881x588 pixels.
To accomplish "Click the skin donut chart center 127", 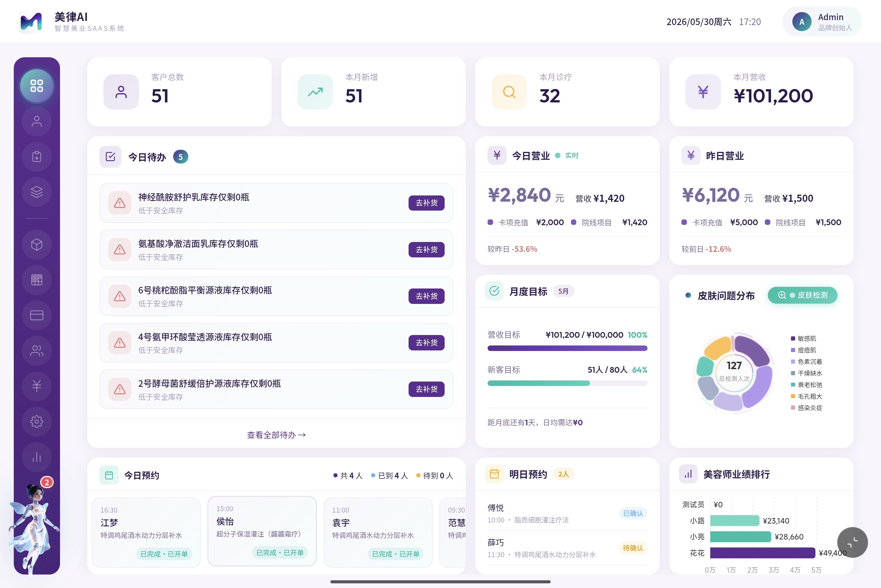I will coord(734,366).
